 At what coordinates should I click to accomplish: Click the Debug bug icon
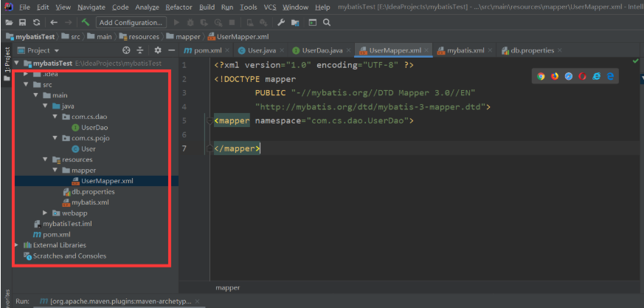click(x=190, y=23)
